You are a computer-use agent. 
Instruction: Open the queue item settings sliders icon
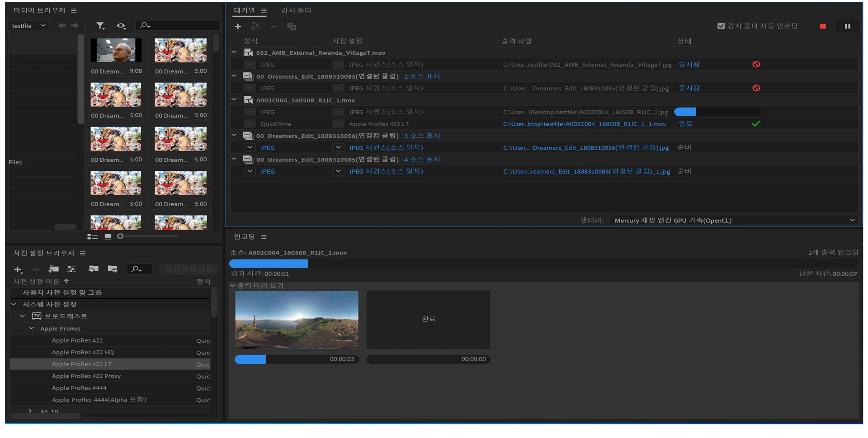tap(256, 26)
